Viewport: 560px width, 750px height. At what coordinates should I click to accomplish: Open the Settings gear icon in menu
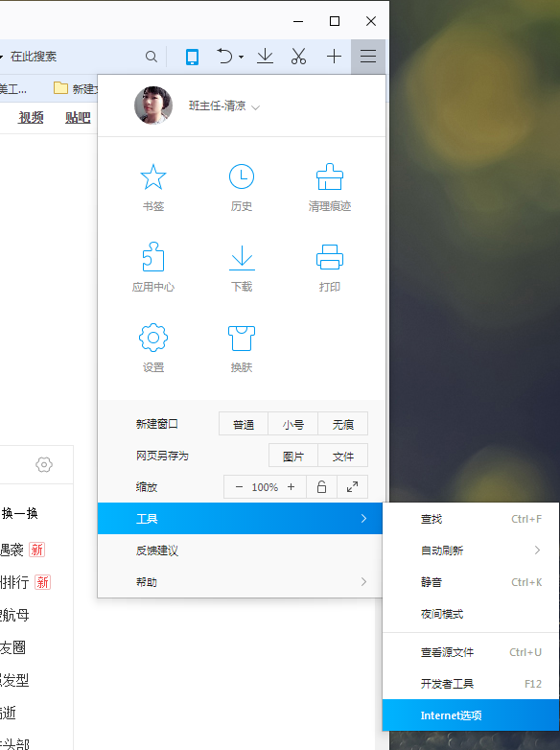pyautogui.click(x=153, y=338)
